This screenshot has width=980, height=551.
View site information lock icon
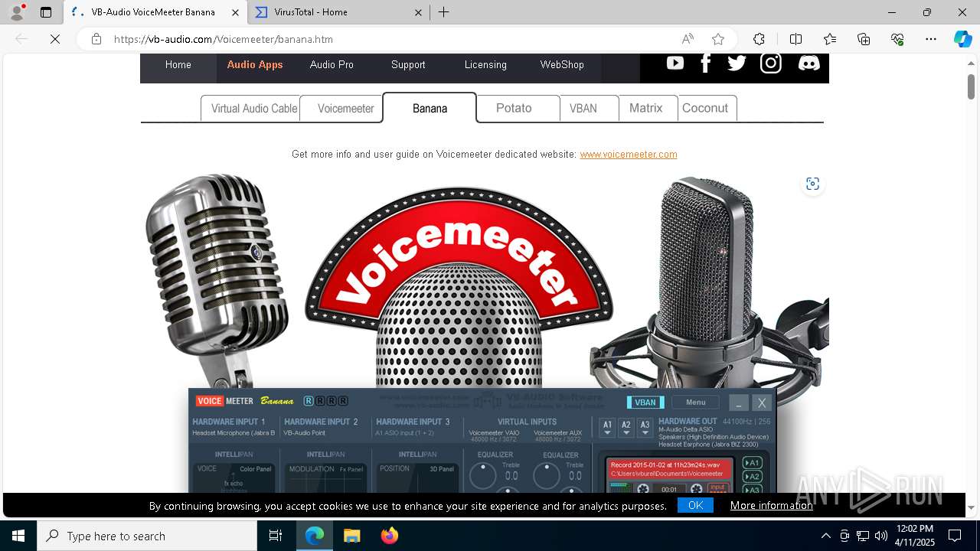point(96,39)
